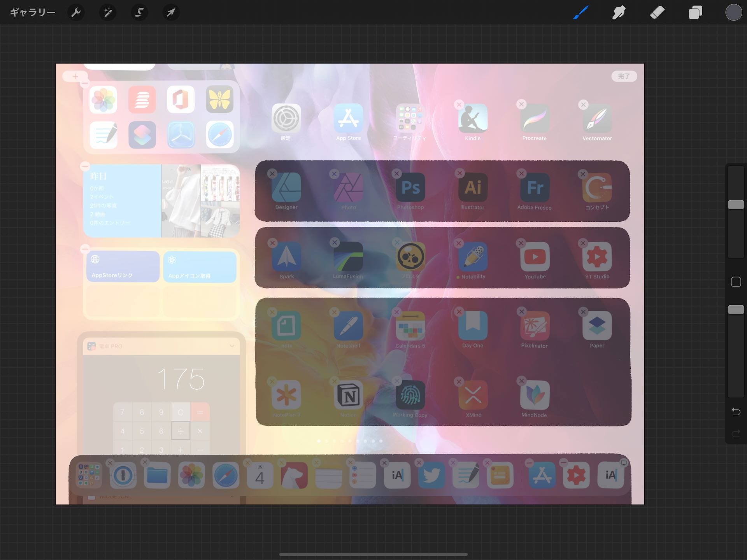Redo with the sidebar forward arrow
The image size is (747, 560).
click(736, 433)
